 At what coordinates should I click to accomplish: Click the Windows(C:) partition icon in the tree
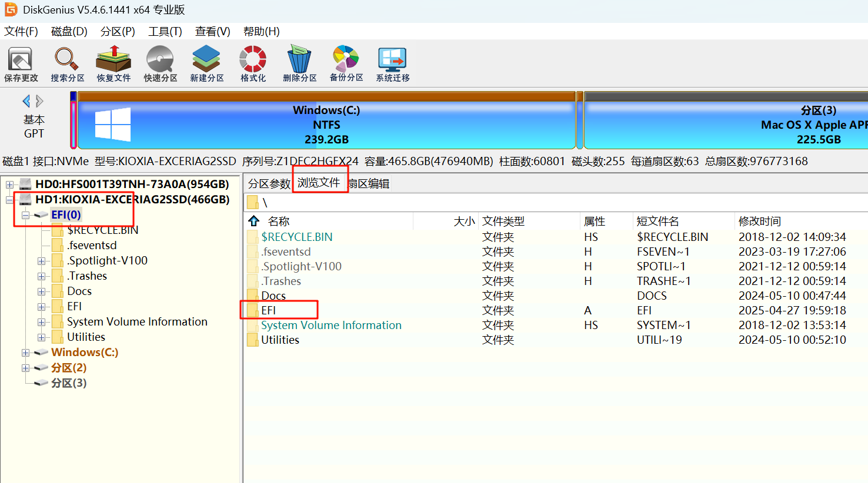click(41, 353)
